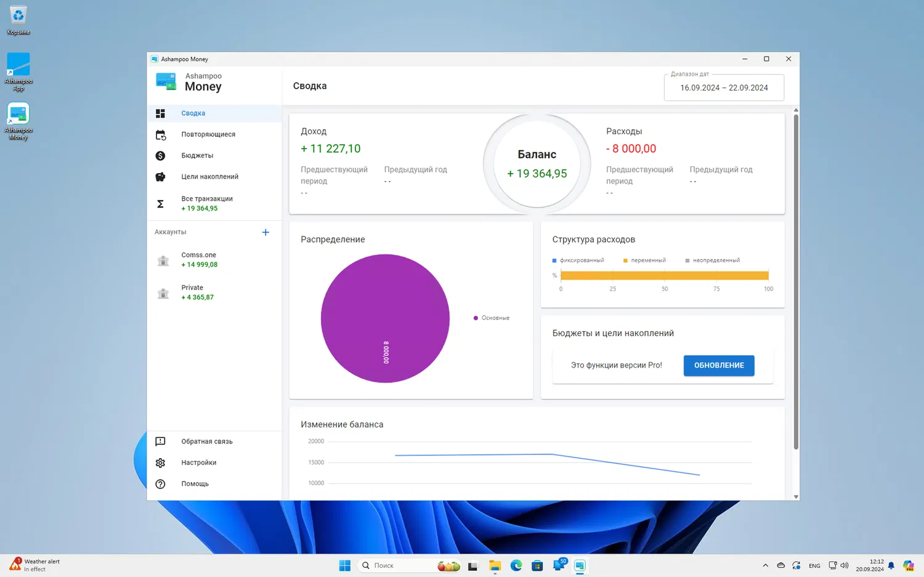Click the dashboard vertical scrollbar thumb
924x577 pixels.
click(796, 282)
